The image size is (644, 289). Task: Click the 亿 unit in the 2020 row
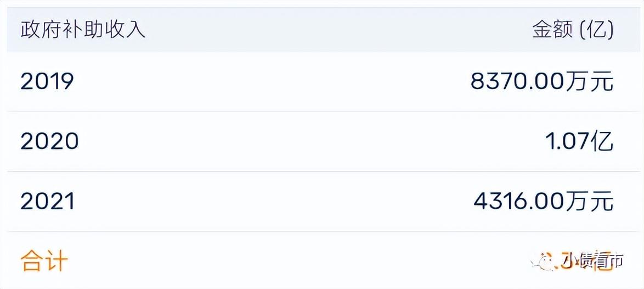(x=602, y=142)
